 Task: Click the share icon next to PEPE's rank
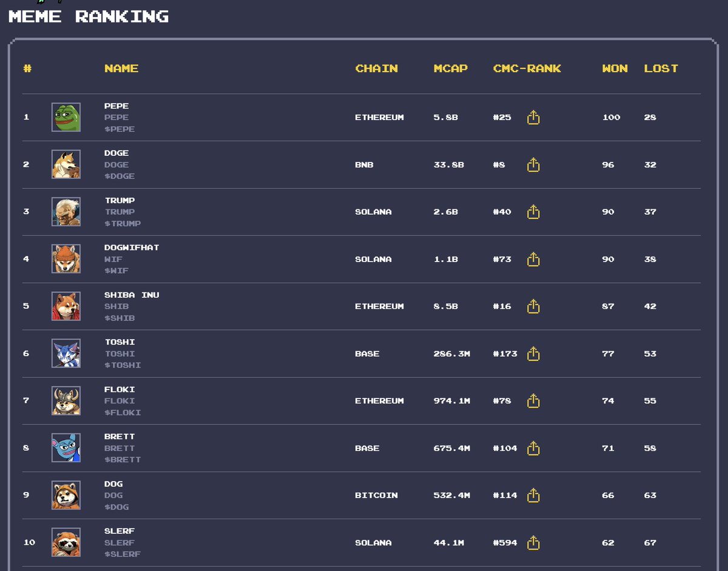tap(533, 118)
